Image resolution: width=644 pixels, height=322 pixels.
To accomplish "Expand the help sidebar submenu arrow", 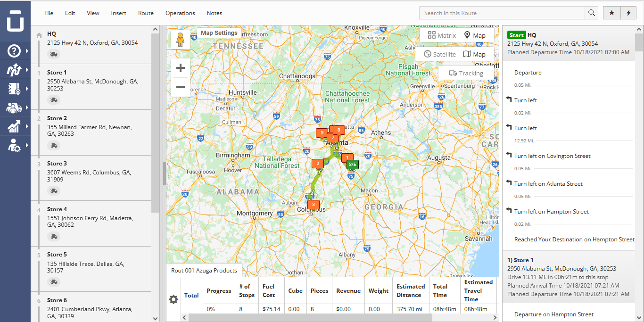I will coord(27,50).
